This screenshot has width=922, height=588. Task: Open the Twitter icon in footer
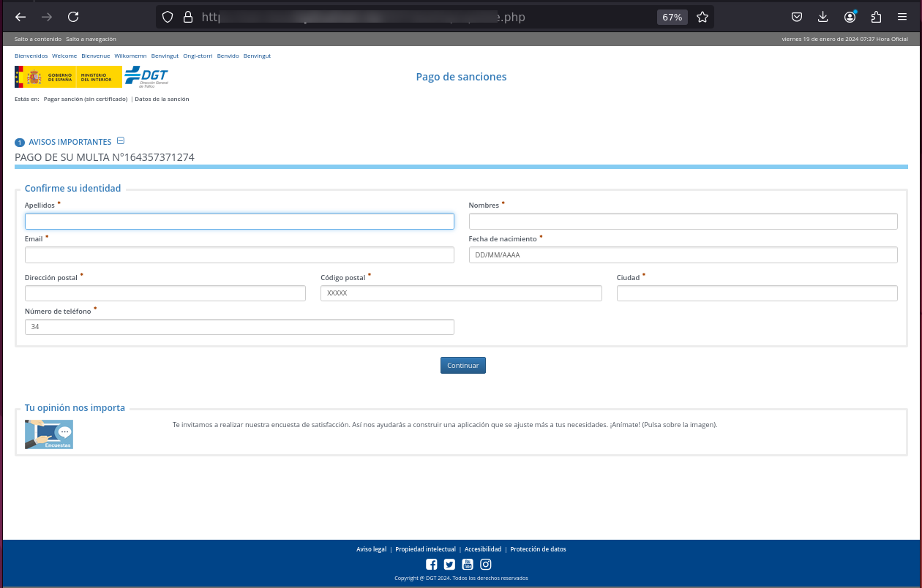click(x=449, y=565)
